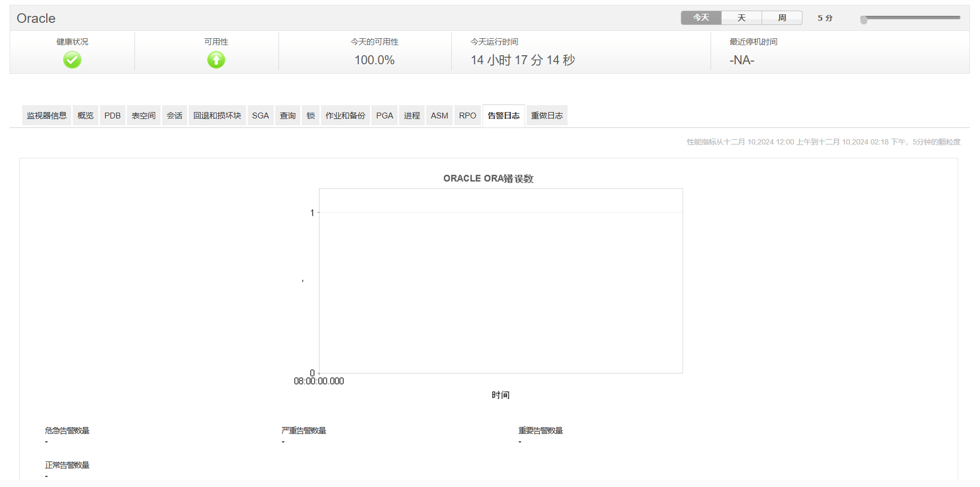Click the 今天的可用性 heading
The image size is (980, 487).
tap(375, 42)
